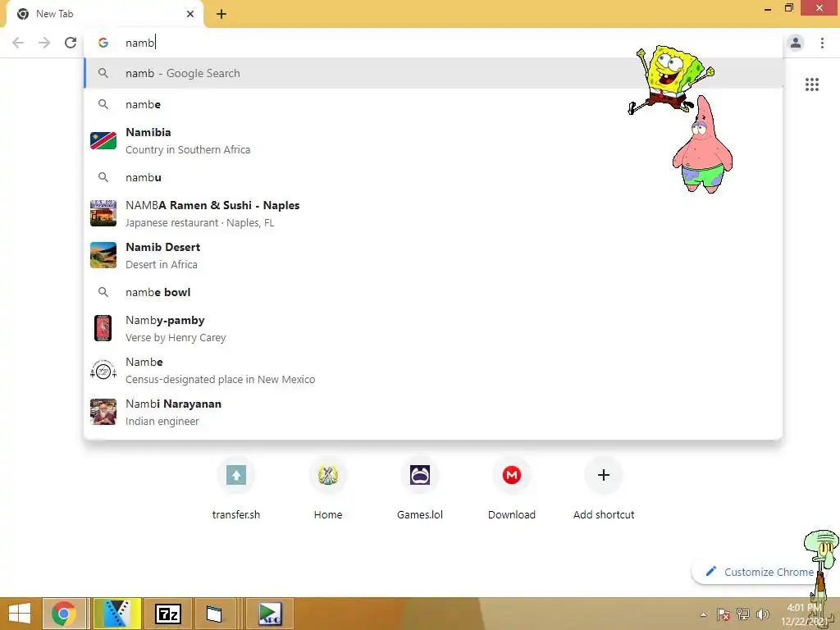840x630 pixels.
Task: Reload the current page
Action: [x=71, y=43]
